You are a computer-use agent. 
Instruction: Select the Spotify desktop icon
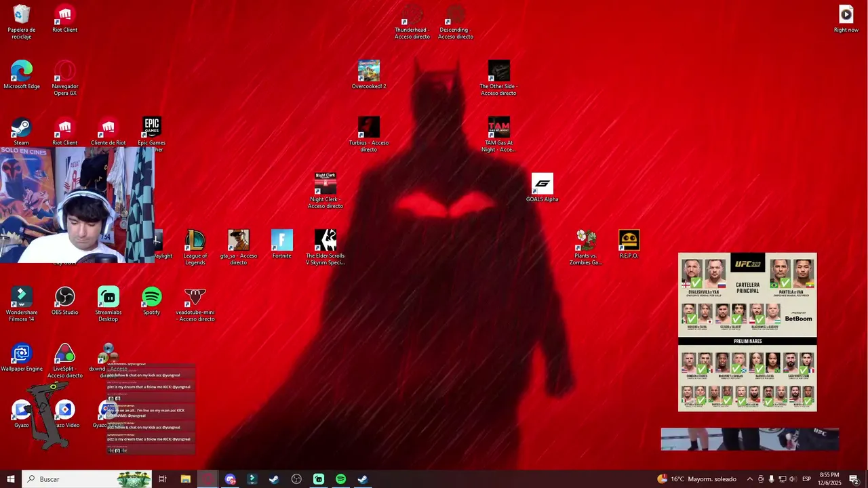pos(152,301)
